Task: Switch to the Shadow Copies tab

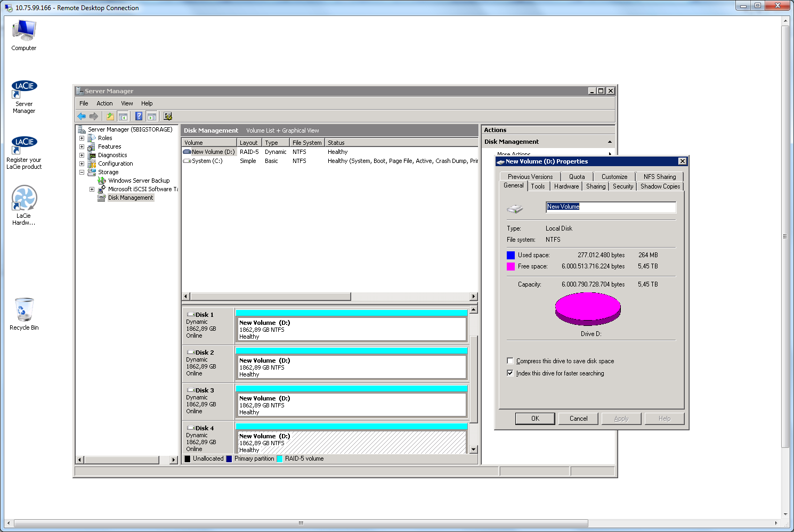Action: 660,186
